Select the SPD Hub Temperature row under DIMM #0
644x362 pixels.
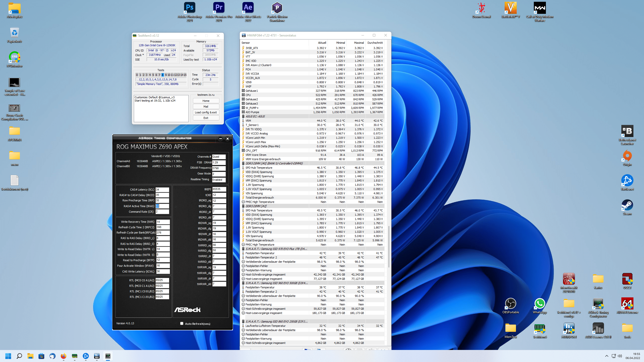tap(312, 168)
